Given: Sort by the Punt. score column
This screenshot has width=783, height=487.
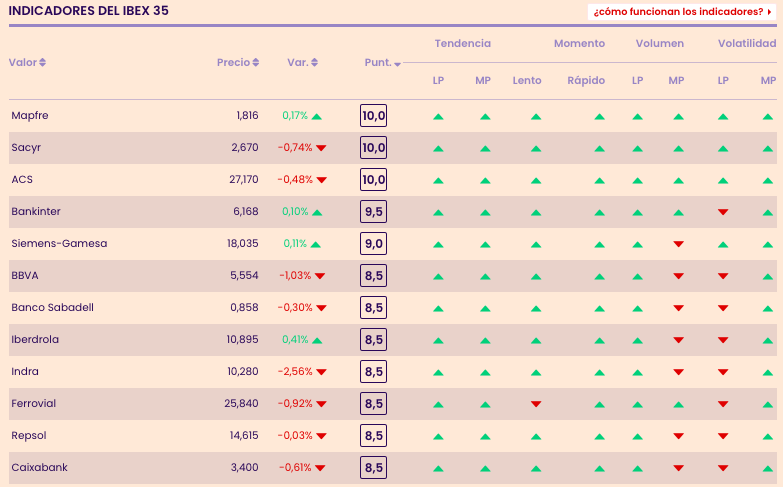Looking at the screenshot, I should tap(382, 63).
